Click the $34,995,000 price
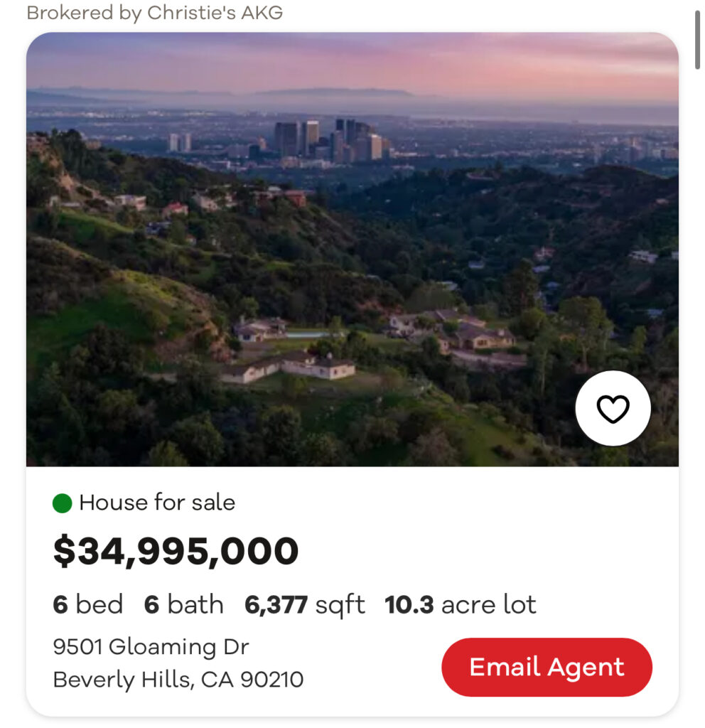The height and width of the screenshot is (728, 705). pyautogui.click(x=176, y=552)
